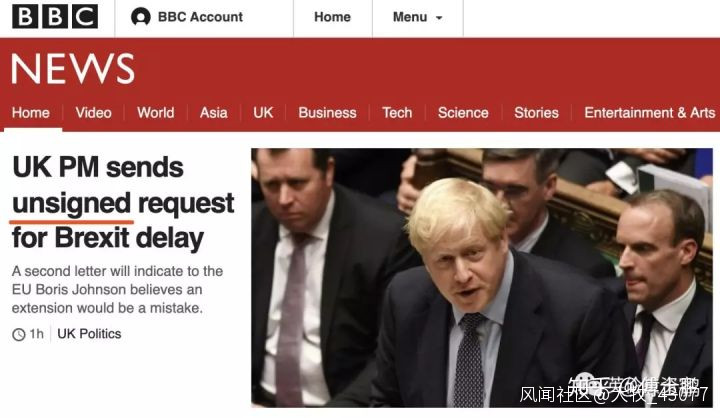The width and height of the screenshot is (720, 418).
Task: Go to the World section
Action: [156, 113]
